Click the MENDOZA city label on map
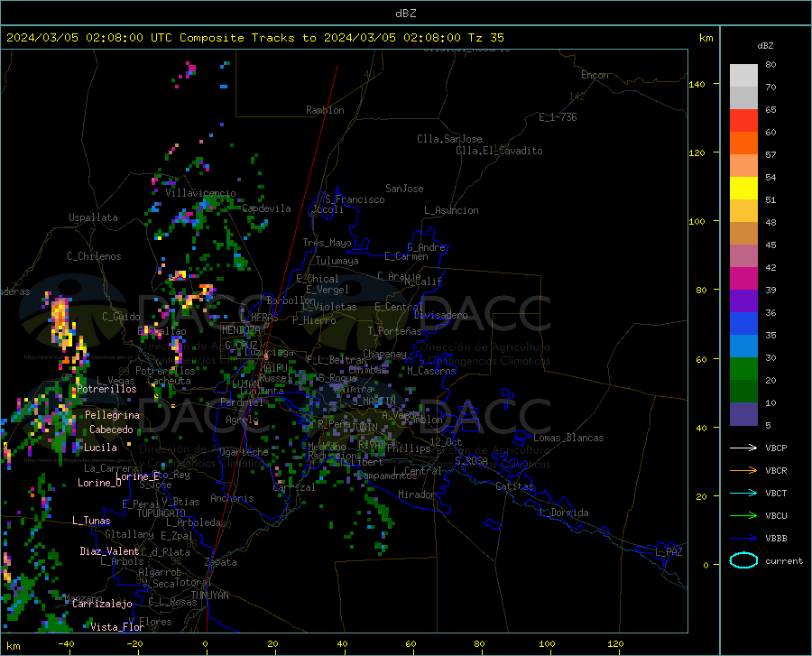 [x=241, y=329]
